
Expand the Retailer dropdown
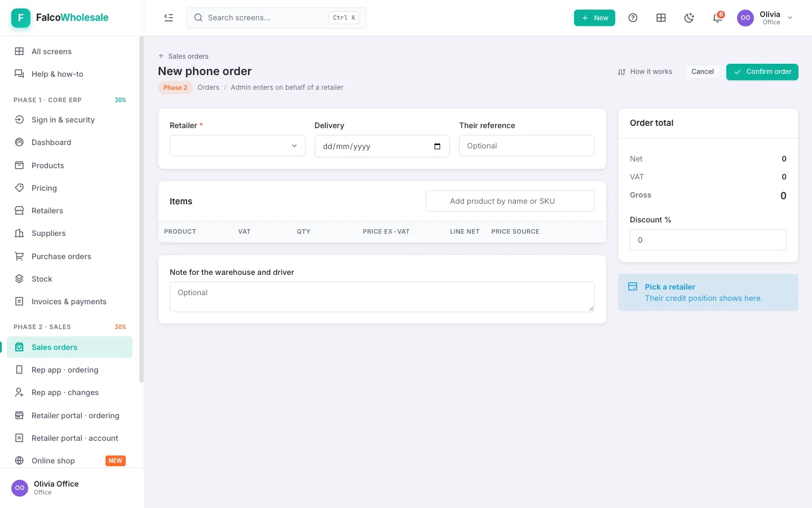(x=237, y=146)
